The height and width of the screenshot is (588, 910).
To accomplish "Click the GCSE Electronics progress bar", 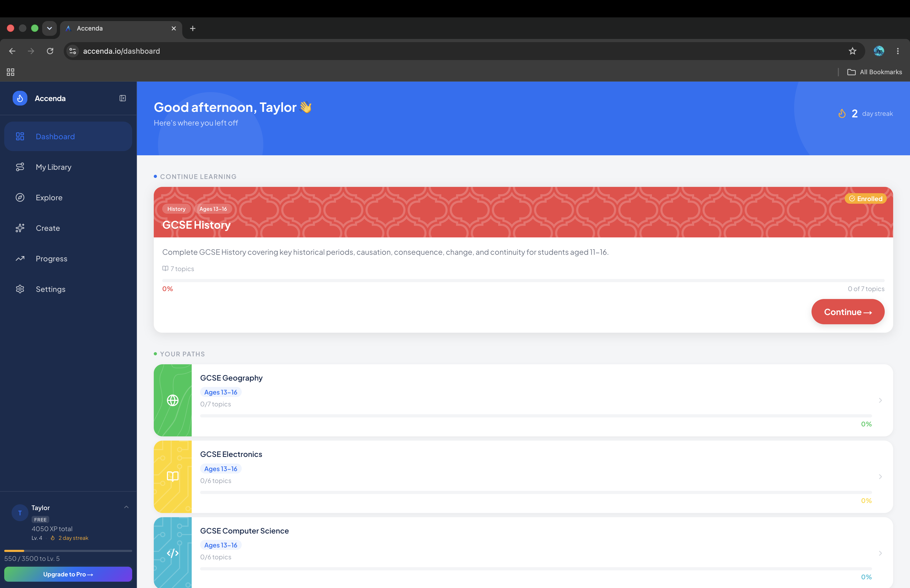I will coord(536,492).
